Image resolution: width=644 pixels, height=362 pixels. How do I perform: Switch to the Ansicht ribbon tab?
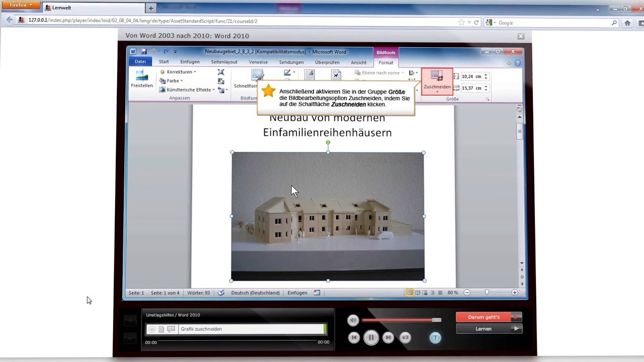[359, 62]
